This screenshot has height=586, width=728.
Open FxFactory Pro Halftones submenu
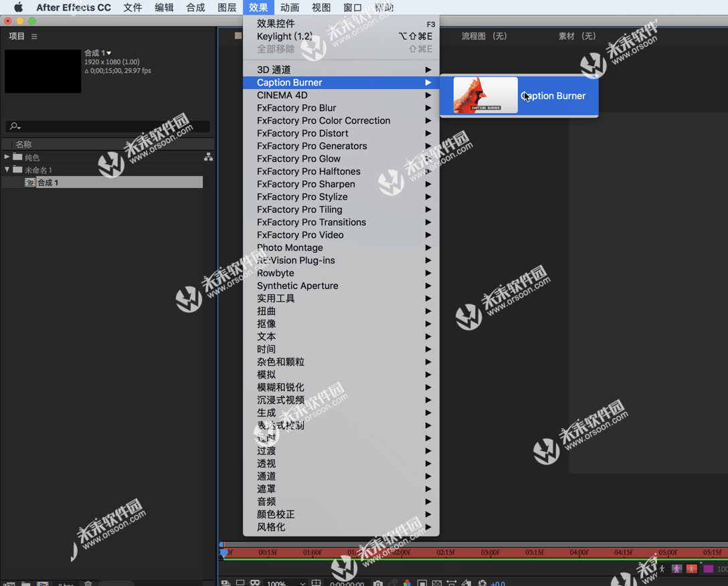pos(341,171)
